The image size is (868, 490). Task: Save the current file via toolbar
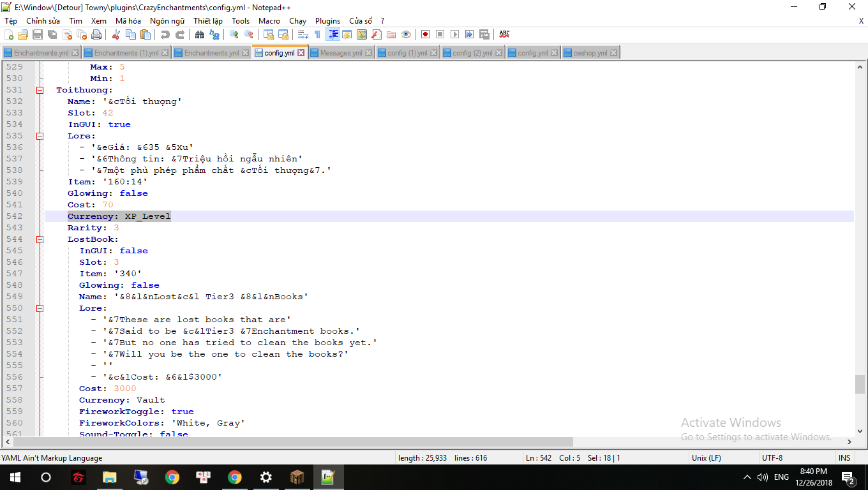[38, 34]
